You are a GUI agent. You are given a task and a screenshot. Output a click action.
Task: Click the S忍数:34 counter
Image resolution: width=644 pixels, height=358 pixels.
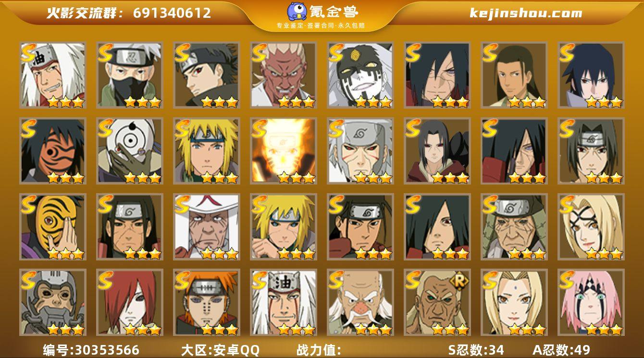pos(476,350)
